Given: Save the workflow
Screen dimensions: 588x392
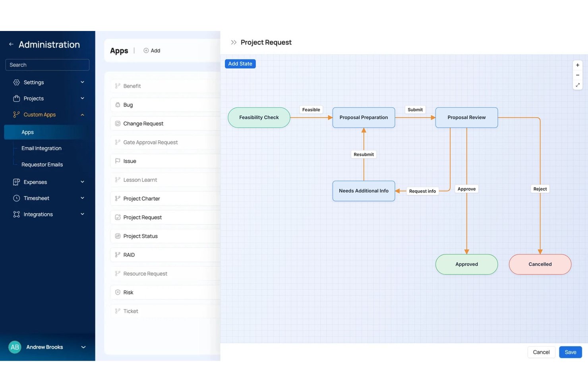Looking at the screenshot, I should click(x=571, y=352).
